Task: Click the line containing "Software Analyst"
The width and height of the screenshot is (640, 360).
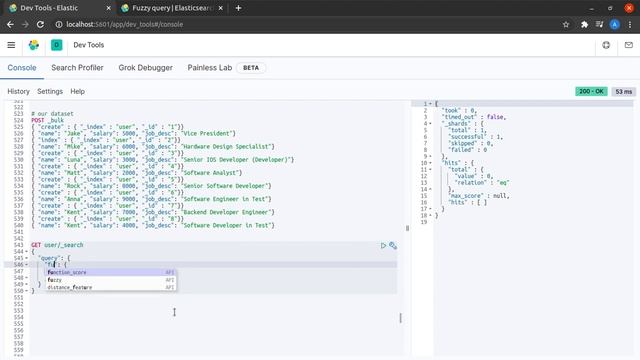Action: click(137, 173)
